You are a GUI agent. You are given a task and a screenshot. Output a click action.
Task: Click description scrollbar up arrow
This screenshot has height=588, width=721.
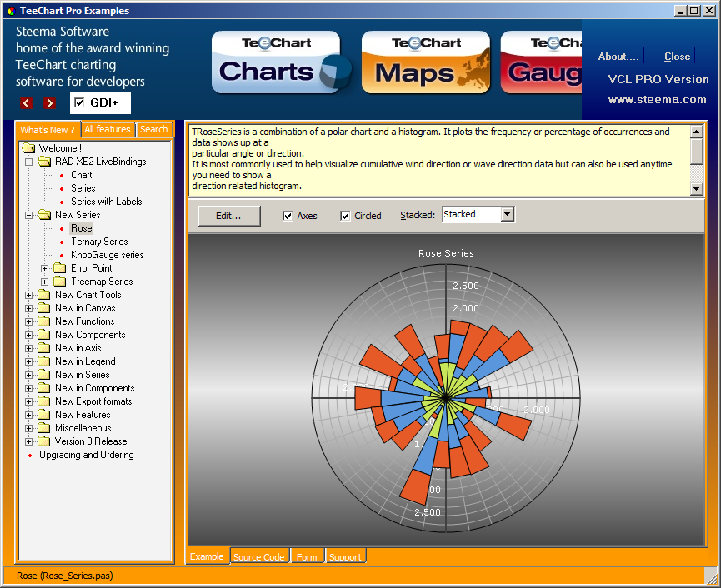click(697, 132)
